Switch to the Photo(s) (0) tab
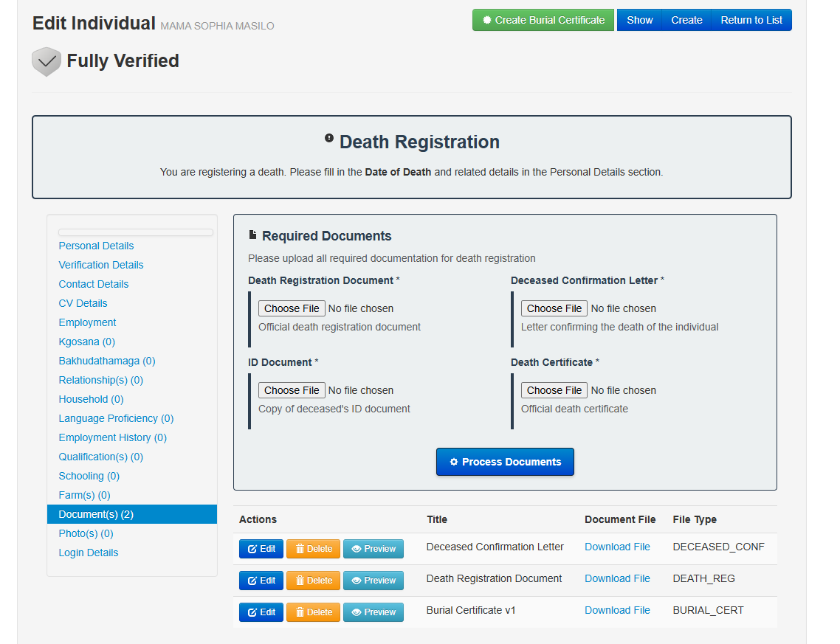The height and width of the screenshot is (644, 840). tap(86, 533)
